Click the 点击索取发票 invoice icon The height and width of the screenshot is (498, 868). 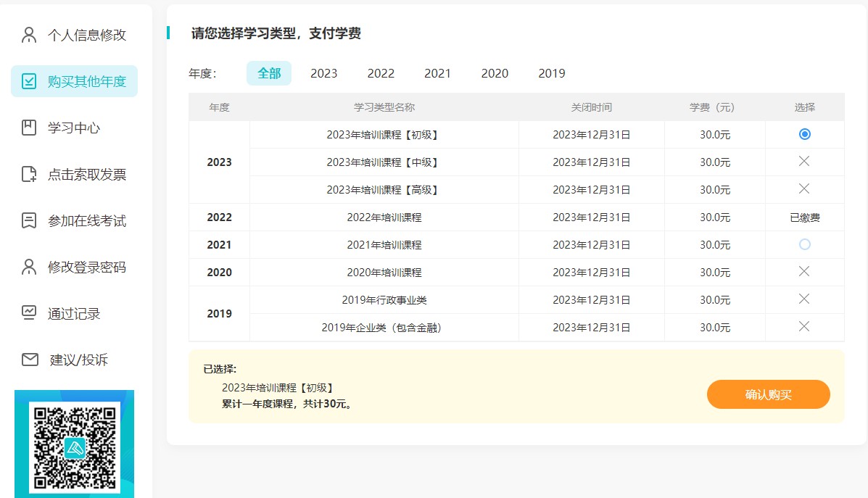(29, 174)
